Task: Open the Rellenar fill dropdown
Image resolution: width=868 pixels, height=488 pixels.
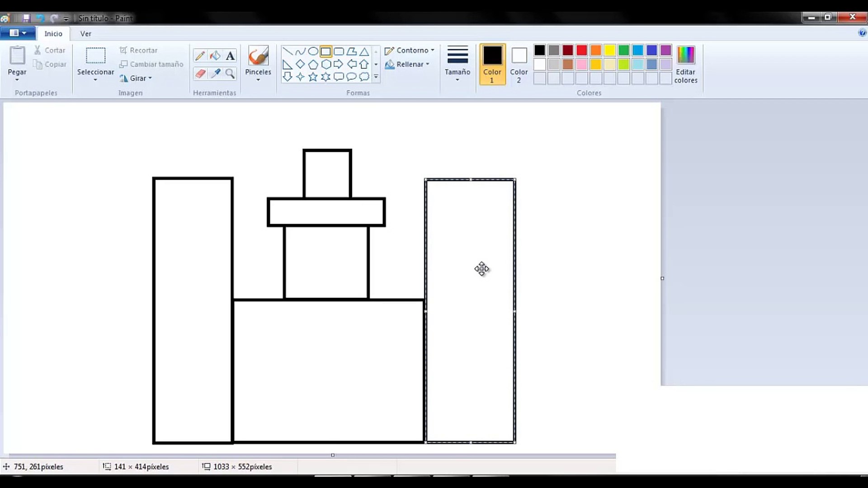Action: pyautogui.click(x=407, y=64)
